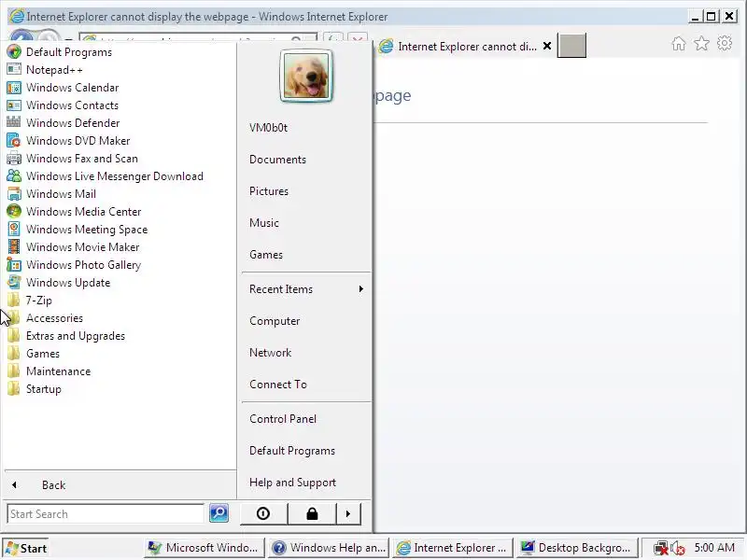
Task: Open Computer from the Start menu
Action: (x=275, y=321)
